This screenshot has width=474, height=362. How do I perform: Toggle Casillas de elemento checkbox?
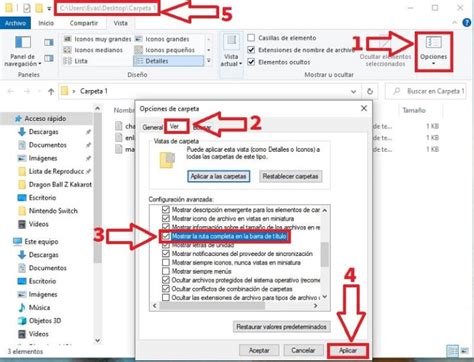(251, 38)
